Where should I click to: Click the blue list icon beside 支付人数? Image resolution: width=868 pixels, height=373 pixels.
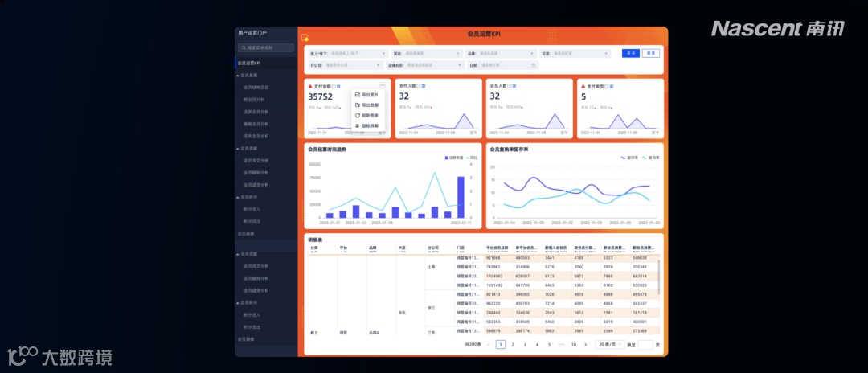coord(424,86)
